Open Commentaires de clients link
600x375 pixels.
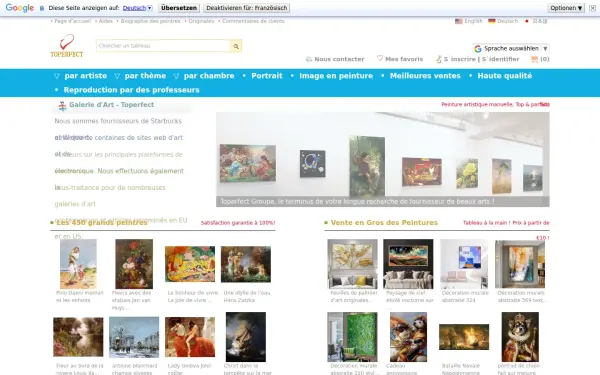pos(253,21)
